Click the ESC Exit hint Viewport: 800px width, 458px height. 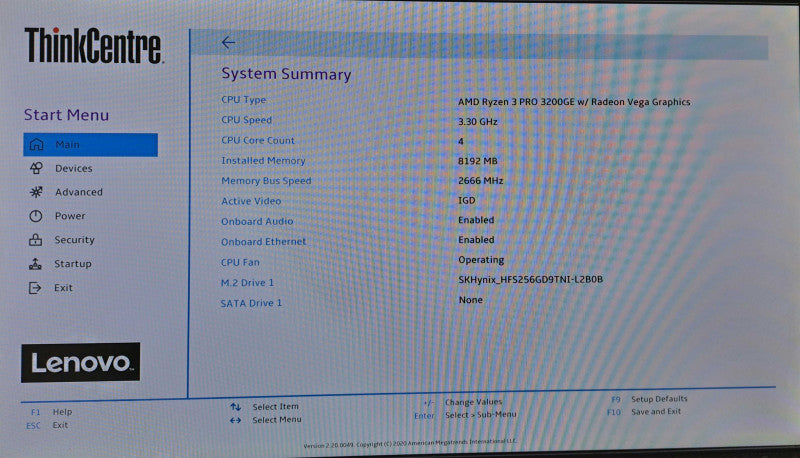click(x=47, y=425)
